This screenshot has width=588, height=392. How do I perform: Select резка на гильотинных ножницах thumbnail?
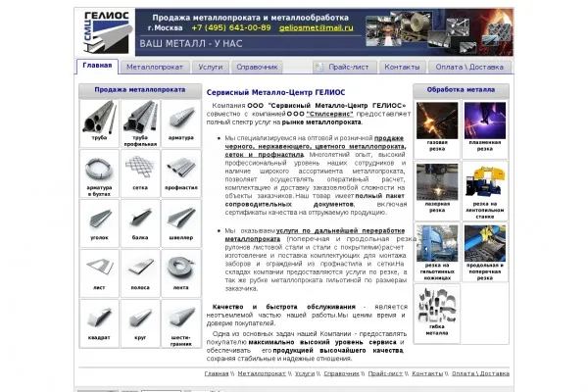(437, 243)
